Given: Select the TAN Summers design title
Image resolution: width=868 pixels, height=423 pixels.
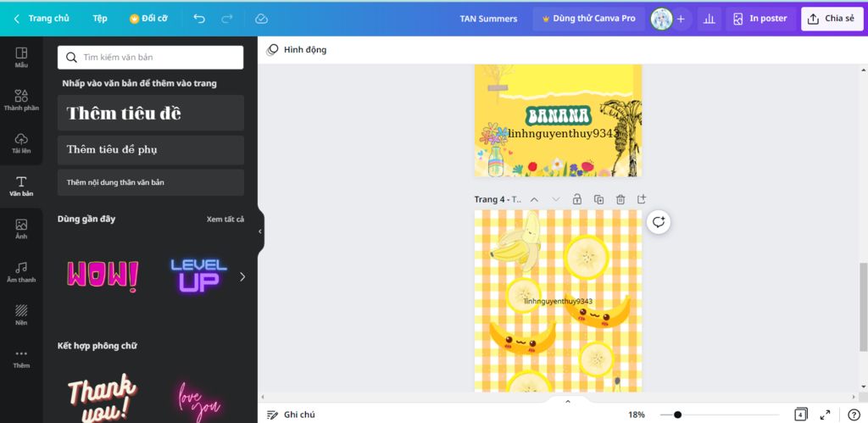Looking at the screenshot, I should (488, 19).
